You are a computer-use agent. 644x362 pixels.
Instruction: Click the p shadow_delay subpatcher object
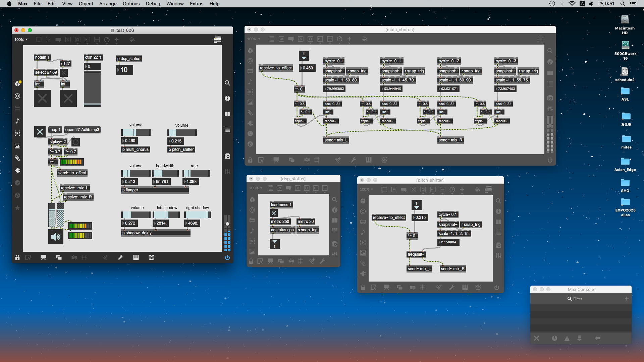pos(155,233)
